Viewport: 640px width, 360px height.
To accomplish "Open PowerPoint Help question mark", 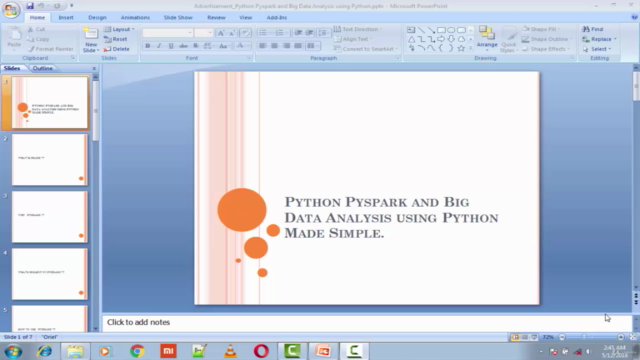I will (634, 17).
